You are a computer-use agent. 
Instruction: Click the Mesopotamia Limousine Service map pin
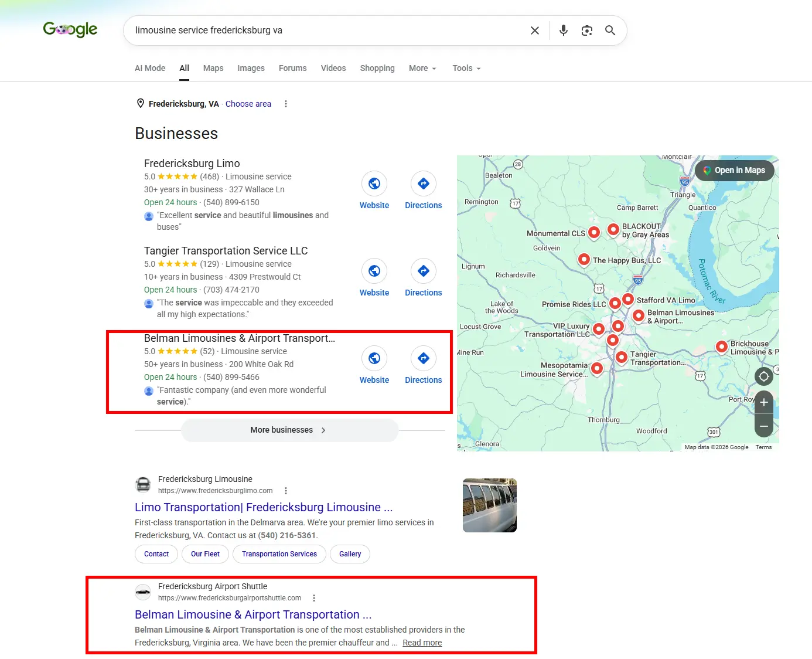click(x=597, y=368)
